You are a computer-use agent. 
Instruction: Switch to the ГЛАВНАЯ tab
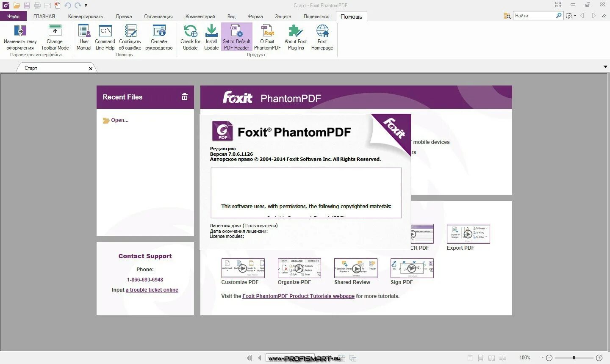(44, 17)
